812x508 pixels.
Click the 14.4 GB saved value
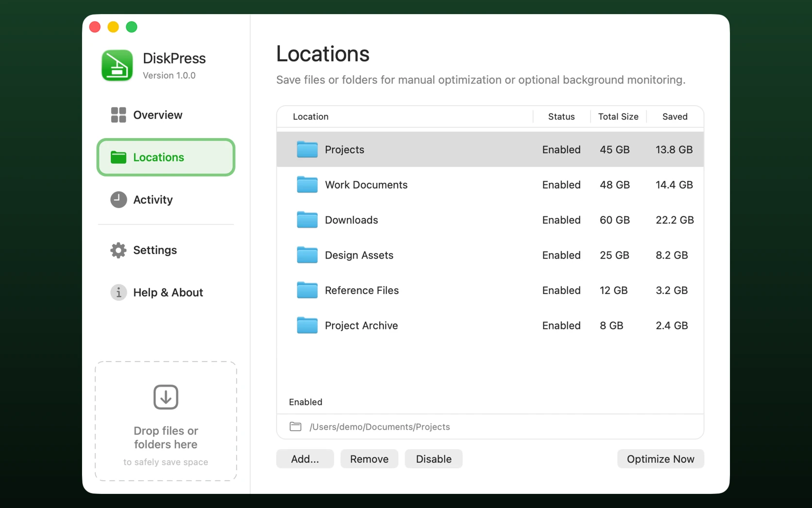point(674,185)
